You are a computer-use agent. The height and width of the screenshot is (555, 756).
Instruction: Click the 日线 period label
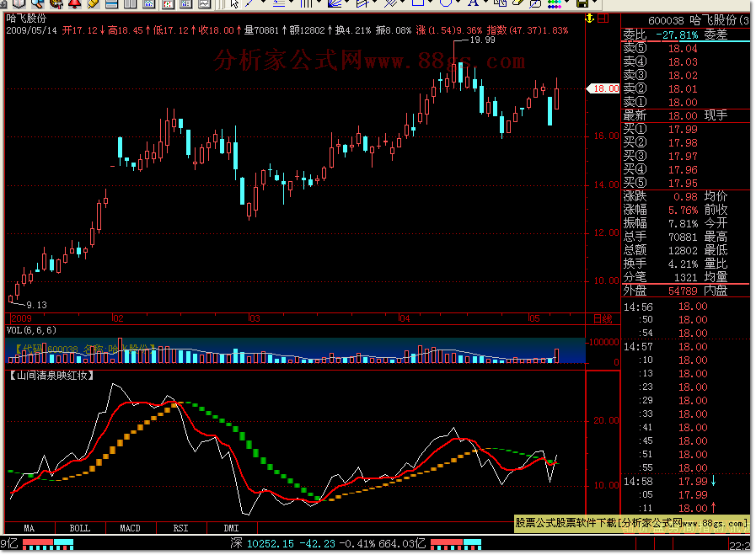click(603, 319)
